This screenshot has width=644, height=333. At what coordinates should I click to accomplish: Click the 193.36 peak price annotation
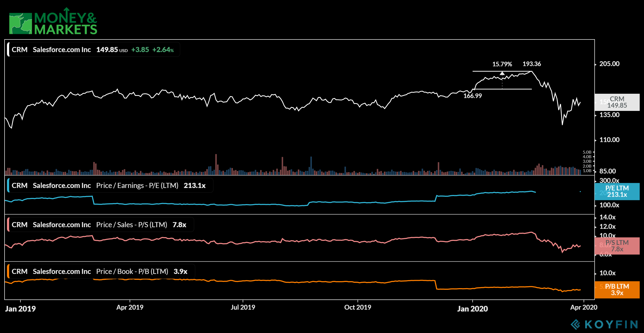click(532, 64)
